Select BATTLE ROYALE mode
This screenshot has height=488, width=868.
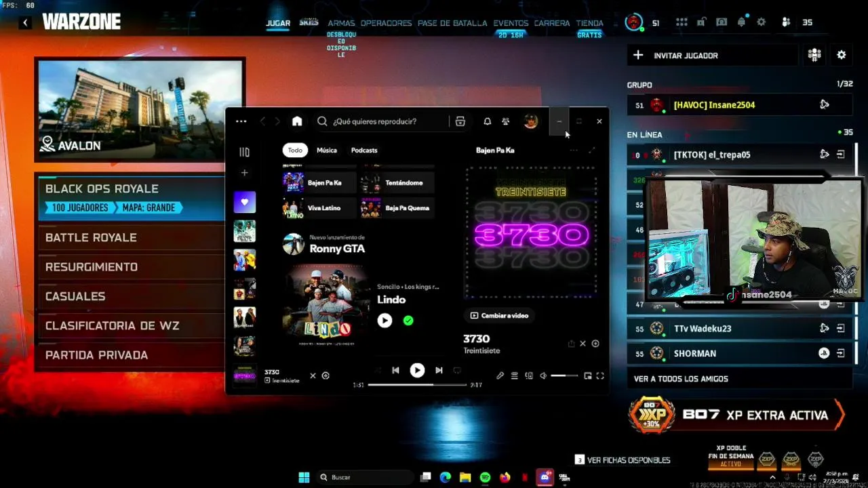pos(130,238)
